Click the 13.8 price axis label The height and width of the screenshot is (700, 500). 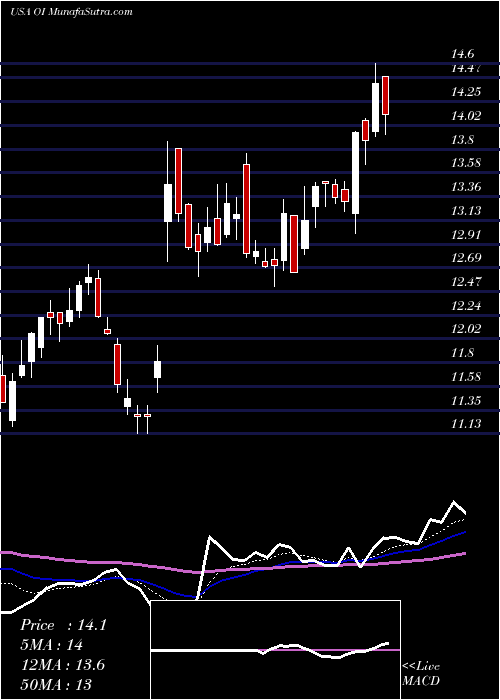462,140
